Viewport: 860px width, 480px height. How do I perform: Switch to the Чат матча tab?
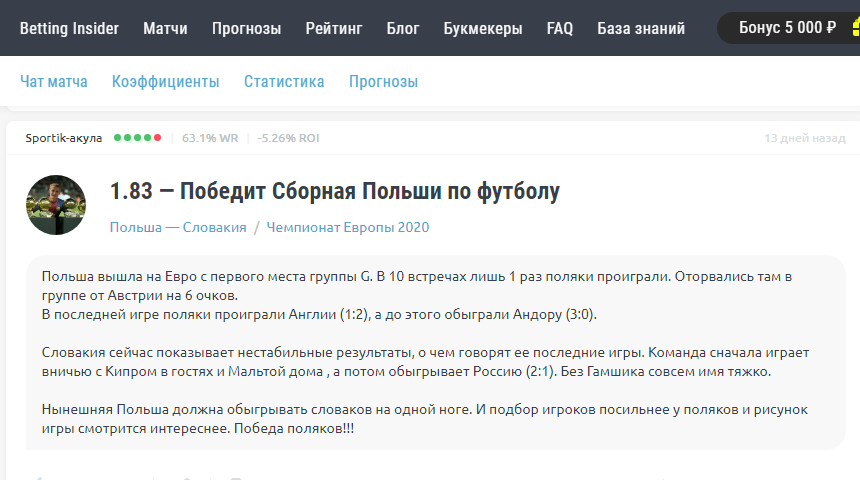[x=54, y=81]
